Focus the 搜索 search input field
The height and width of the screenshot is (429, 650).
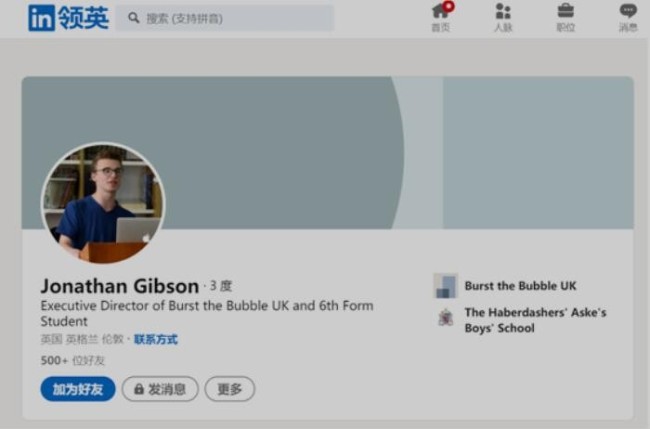click(225, 18)
